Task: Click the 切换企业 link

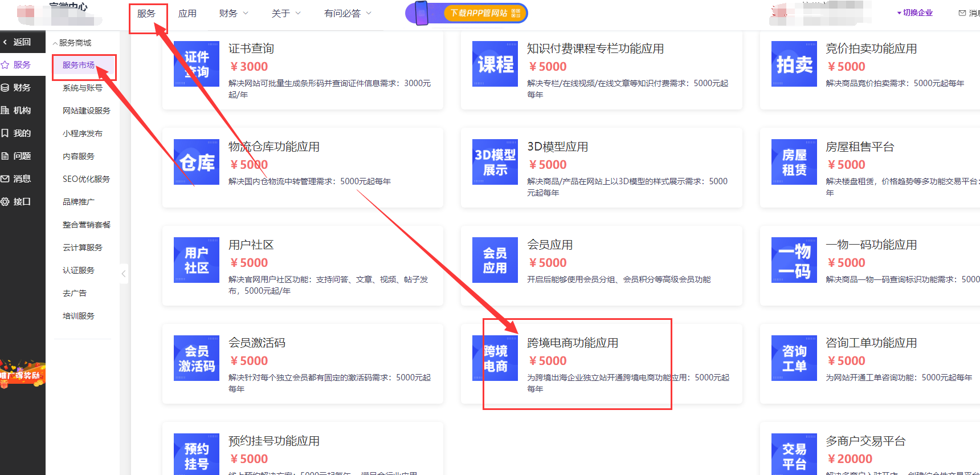Action: (x=916, y=13)
